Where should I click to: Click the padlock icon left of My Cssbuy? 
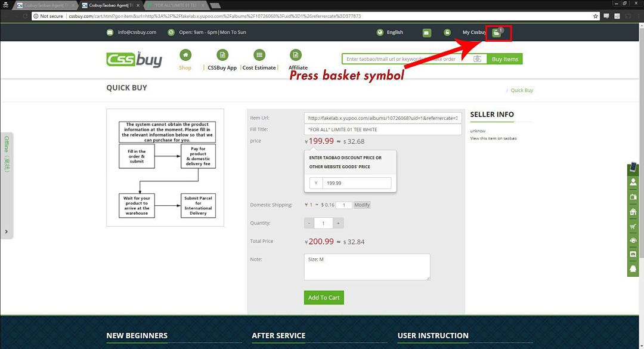[x=447, y=32]
